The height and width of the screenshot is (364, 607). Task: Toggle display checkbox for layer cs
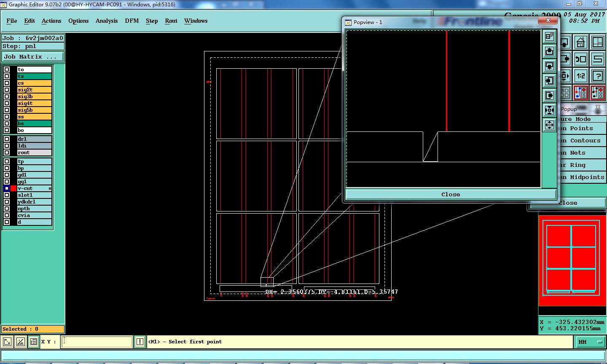pyautogui.click(x=7, y=83)
